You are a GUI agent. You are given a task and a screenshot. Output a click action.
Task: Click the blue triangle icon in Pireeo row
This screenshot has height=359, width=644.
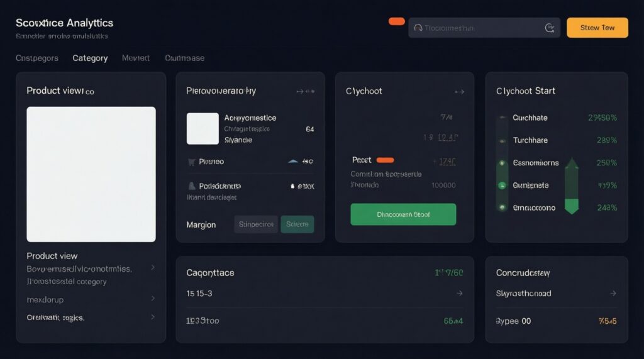tap(292, 162)
